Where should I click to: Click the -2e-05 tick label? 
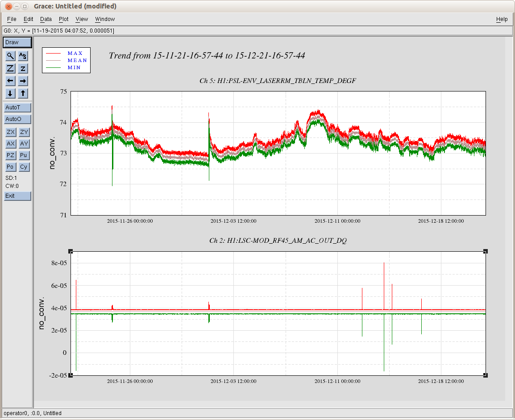pyautogui.click(x=58, y=375)
